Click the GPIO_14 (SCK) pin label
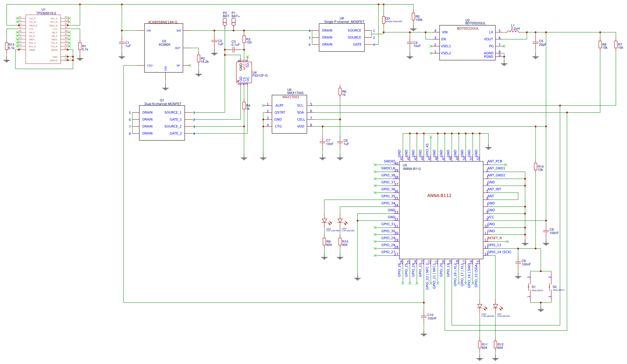Viewport: 627px width, 364px height. [499, 252]
